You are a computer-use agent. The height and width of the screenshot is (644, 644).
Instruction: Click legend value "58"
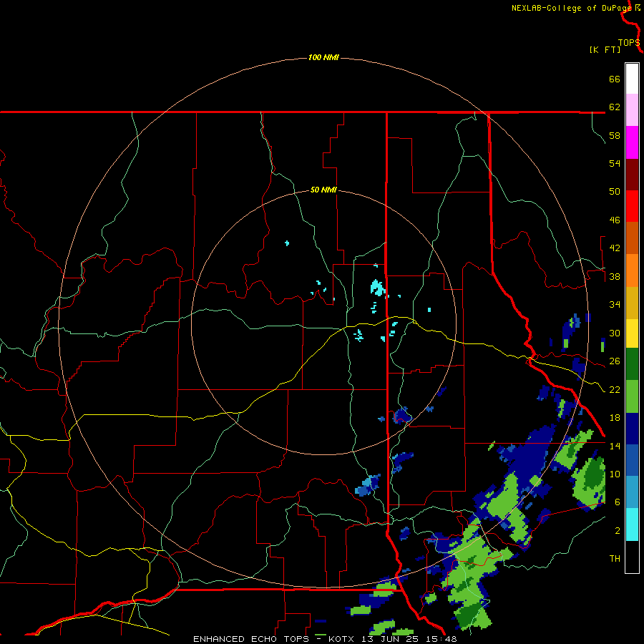point(615,135)
